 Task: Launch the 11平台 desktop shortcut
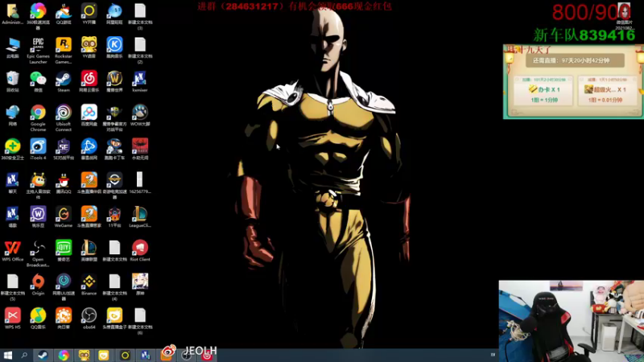(114, 216)
